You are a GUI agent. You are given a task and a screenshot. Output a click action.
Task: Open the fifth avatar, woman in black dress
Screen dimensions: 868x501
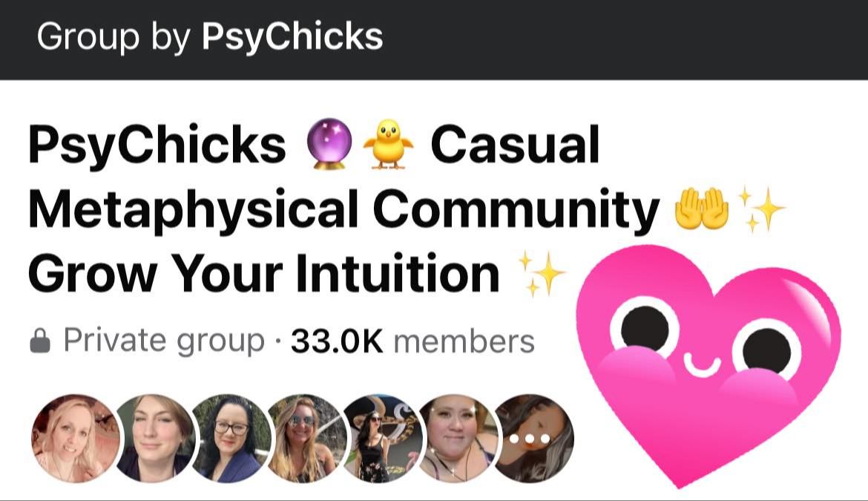(383, 439)
